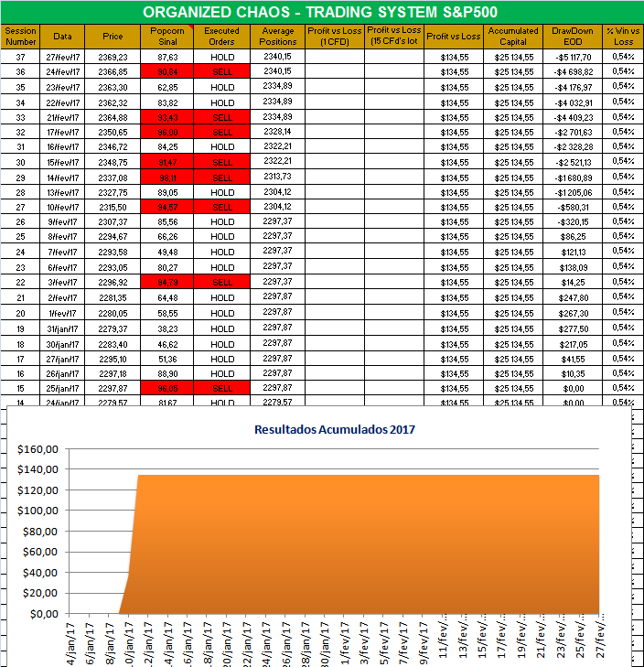Viewport: 644px width, 667px height.
Task: Click the drawdown value $277,50
Action: pyautogui.click(x=573, y=328)
